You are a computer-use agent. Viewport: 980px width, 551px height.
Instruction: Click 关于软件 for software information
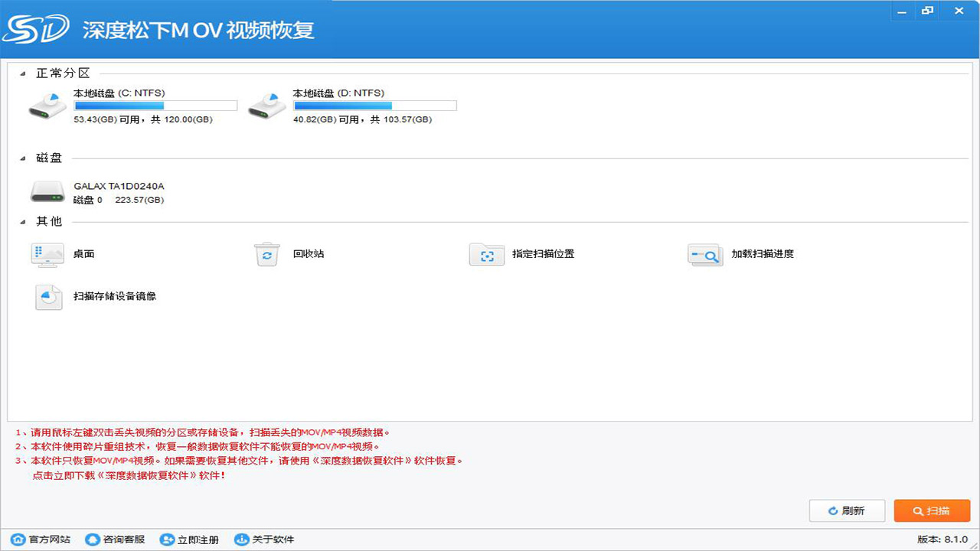266,540
